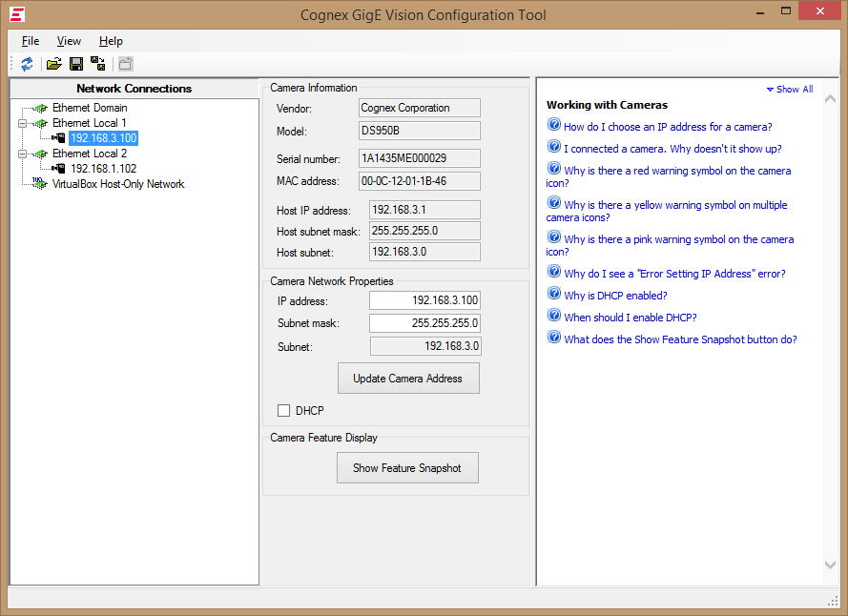This screenshot has height=616, width=848.
Task: Open the Show All dropdown in the help panel
Action: point(789,89)
